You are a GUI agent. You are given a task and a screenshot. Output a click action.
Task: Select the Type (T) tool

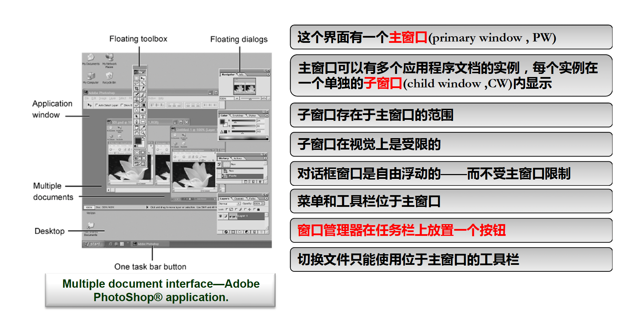pyautogui.click(x=143, y=116)
